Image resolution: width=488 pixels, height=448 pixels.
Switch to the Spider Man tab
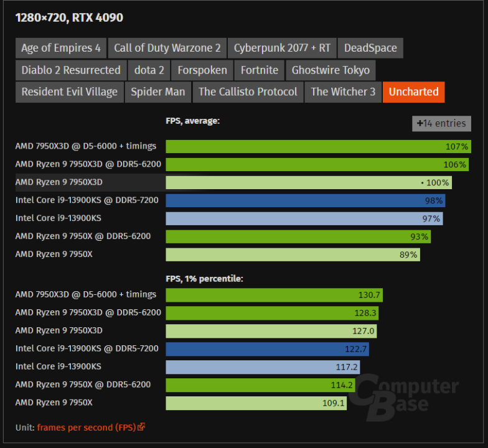point(158,92)
